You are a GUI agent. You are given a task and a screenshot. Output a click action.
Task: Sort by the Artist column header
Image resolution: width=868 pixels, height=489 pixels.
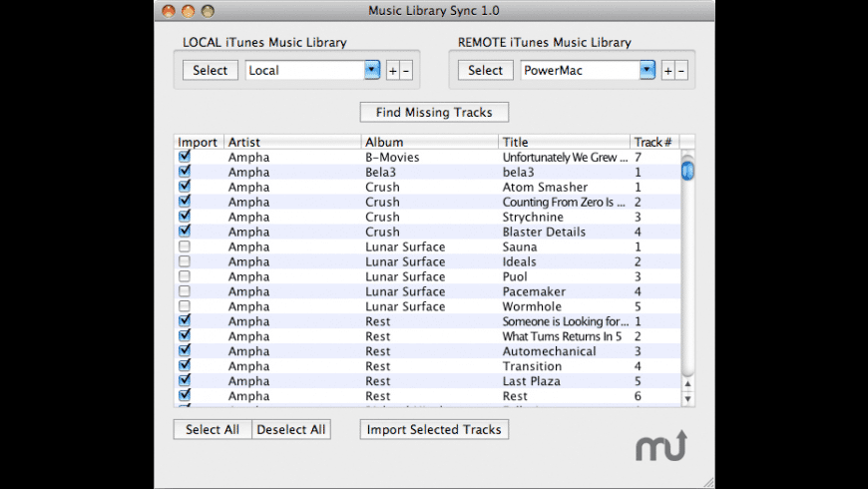pos(292,143)
